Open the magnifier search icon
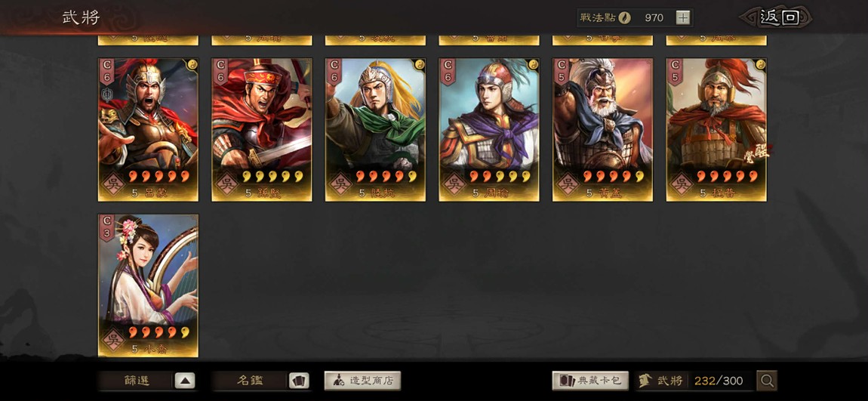 click(767, 381)
